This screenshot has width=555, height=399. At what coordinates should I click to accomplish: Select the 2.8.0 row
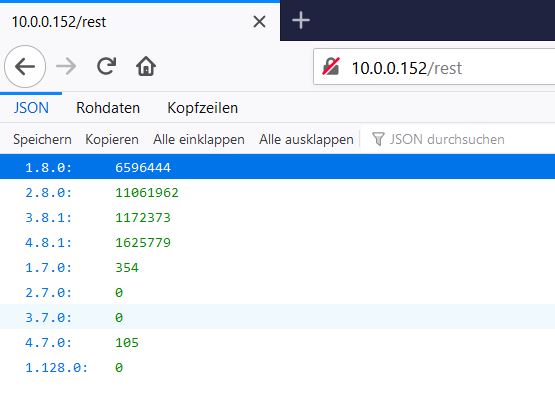[278, 193]
